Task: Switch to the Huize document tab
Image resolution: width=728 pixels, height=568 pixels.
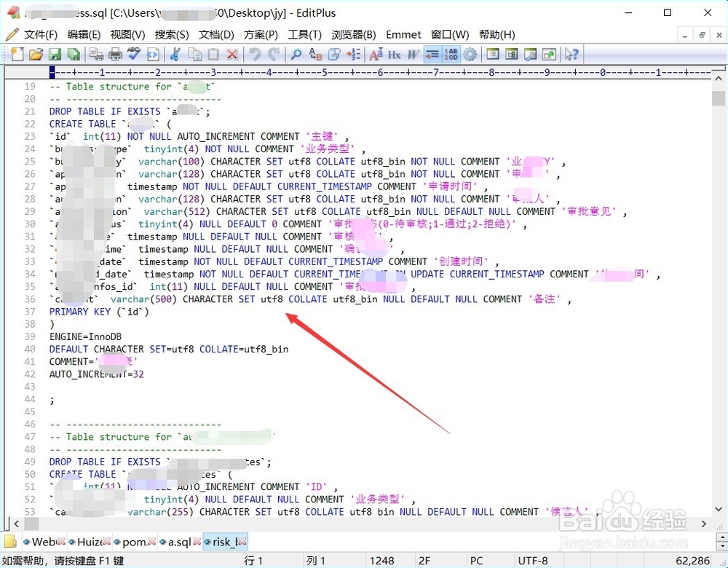Action: click(87, 542)
